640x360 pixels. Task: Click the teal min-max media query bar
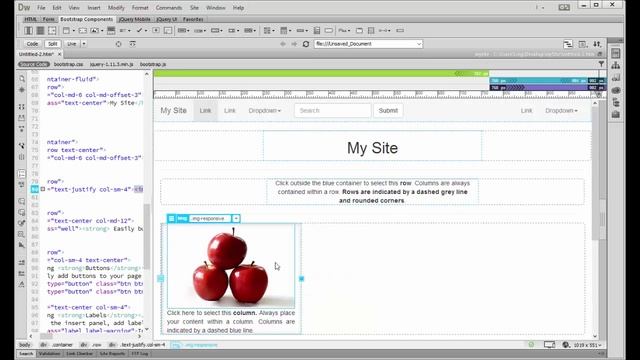[x=548, y=80]
